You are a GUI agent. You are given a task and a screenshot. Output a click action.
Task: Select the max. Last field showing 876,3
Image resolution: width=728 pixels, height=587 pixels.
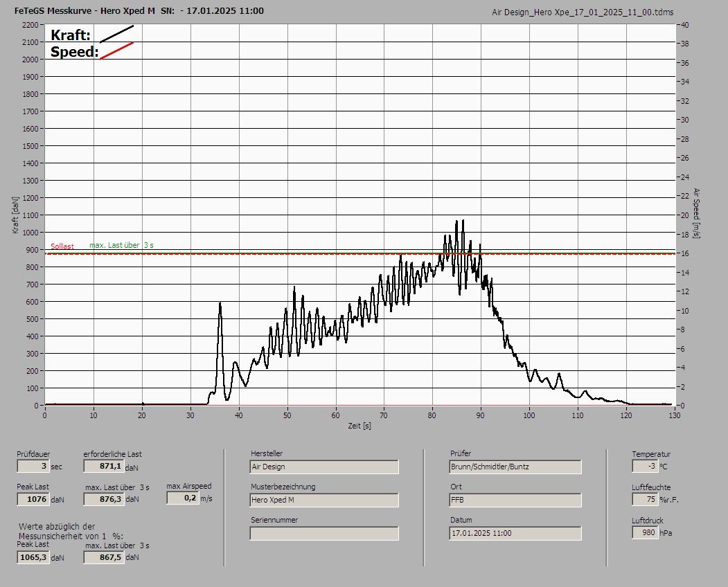pos(103,499)
